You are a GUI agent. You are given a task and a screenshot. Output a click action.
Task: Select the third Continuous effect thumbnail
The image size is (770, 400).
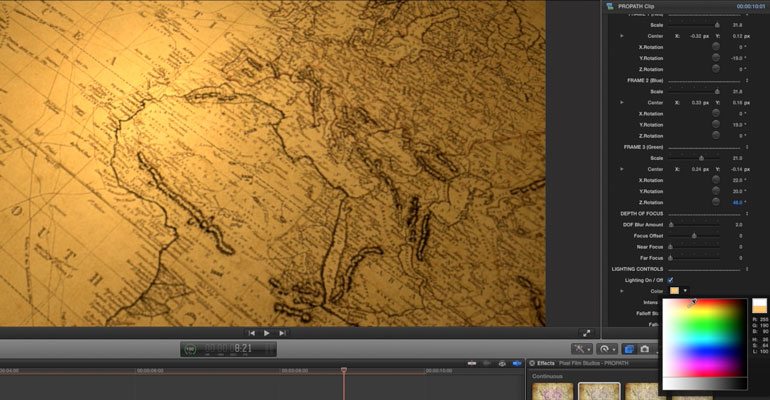[642, 392]
